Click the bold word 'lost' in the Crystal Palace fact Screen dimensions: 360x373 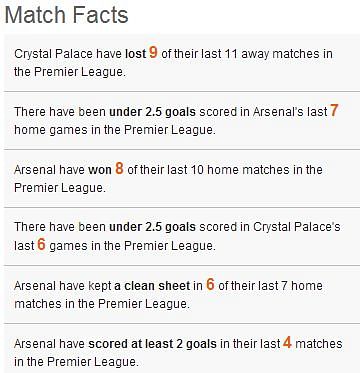(x=135, y=54)
